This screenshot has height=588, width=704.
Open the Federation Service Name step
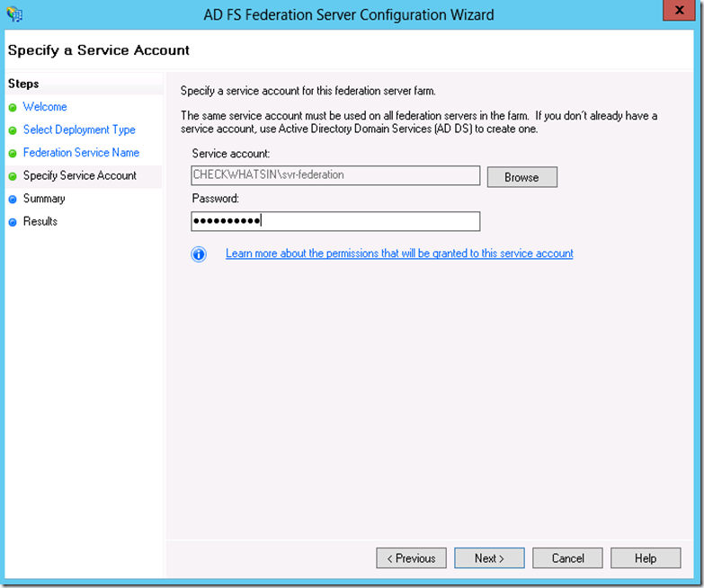point(81,153)
